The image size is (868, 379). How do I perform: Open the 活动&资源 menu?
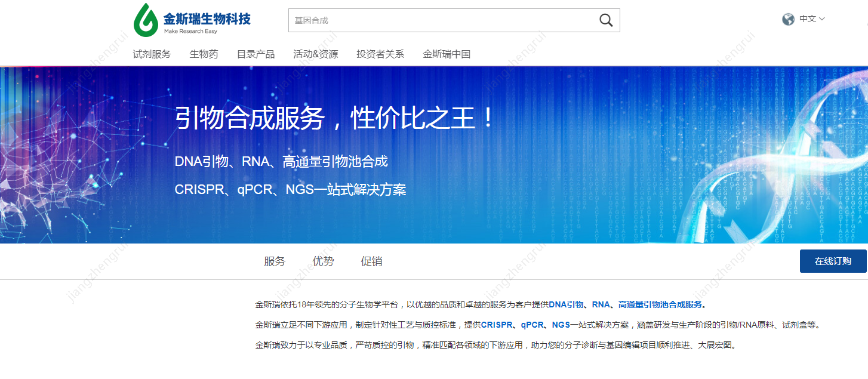(316, 54)
